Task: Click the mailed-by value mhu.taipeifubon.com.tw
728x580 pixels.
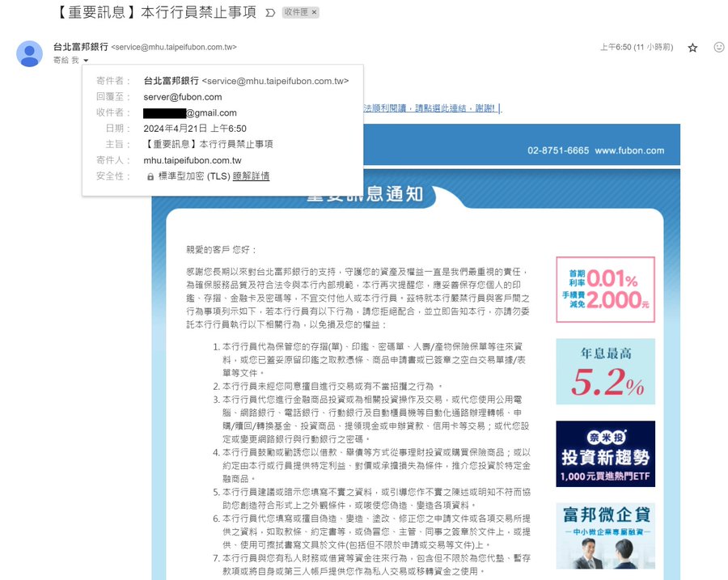Action: (193, 160)
